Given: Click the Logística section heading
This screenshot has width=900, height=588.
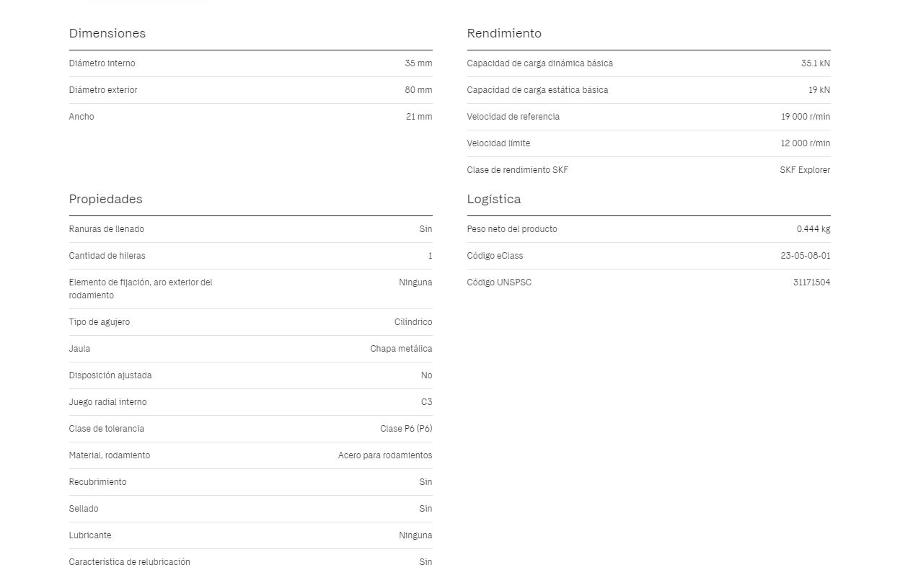Looking at the screenshot, I should [x=493, y=199].
